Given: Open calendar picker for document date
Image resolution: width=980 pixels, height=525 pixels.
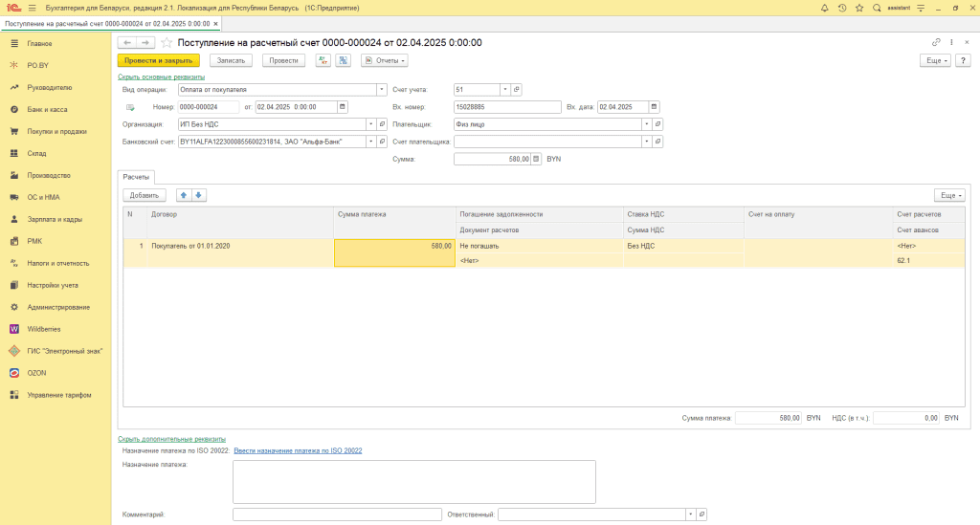Looking at the screenshot, I should coord(343,107).
